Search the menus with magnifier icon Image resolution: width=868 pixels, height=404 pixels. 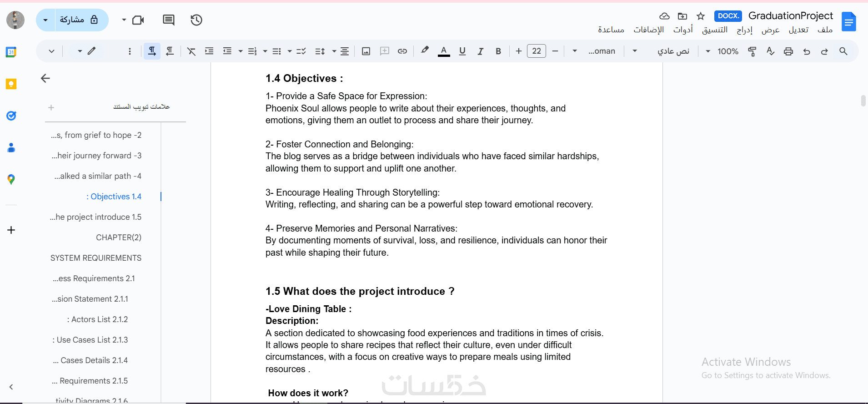843,51
